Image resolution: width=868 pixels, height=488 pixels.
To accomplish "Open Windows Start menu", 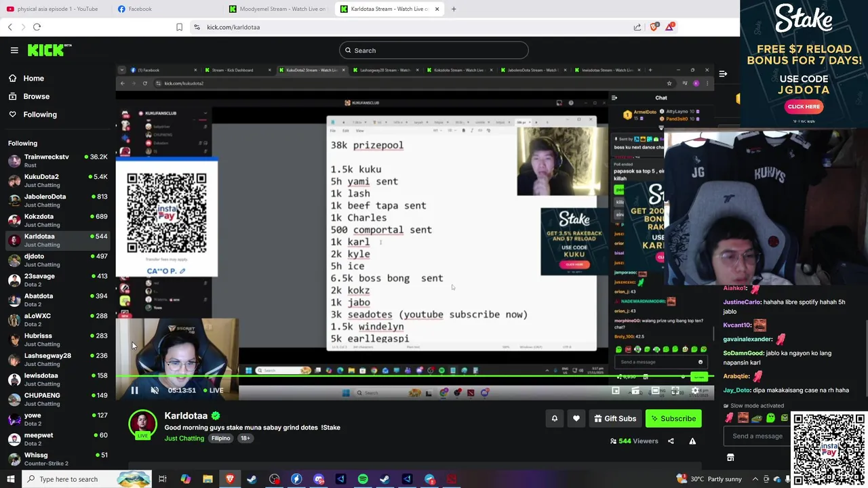I will (11, 479).
